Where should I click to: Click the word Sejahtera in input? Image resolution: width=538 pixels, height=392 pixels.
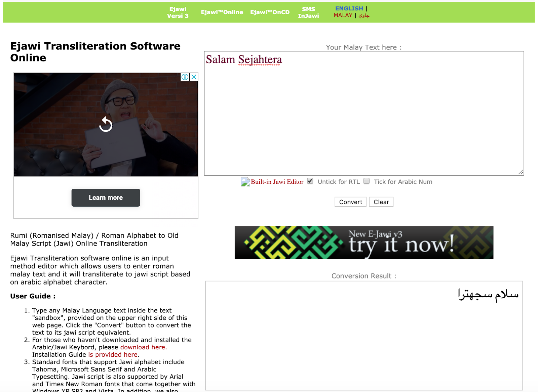[260, 60]
